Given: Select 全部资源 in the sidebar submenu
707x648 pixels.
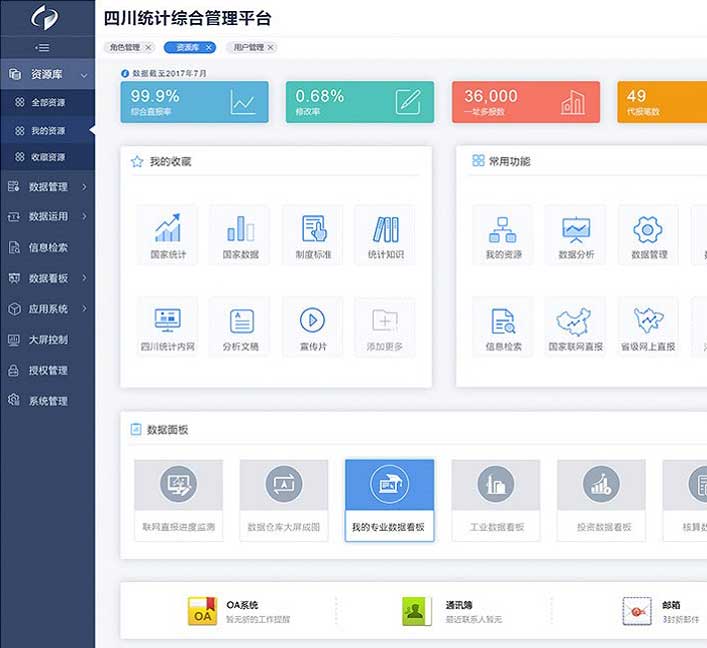Looking at the screenshot, I should tap(47, 102).
